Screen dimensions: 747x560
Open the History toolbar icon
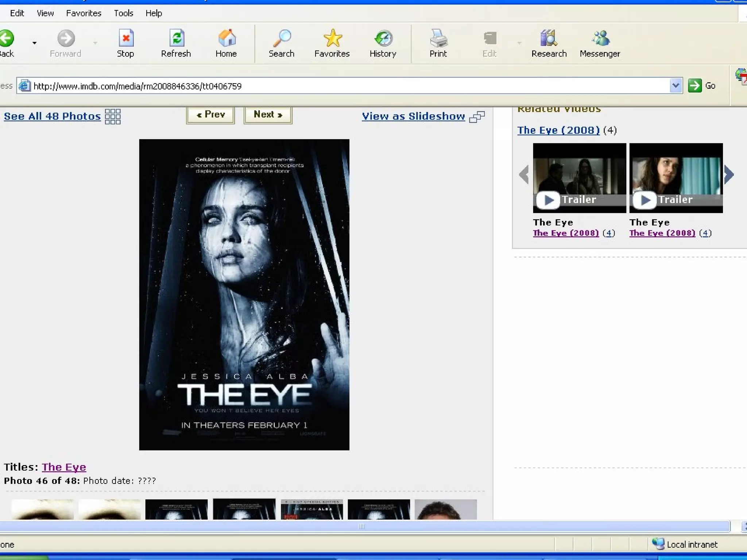(x=383, y=39)
